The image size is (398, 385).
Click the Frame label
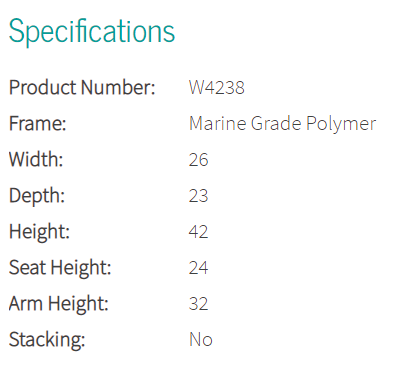38,124
